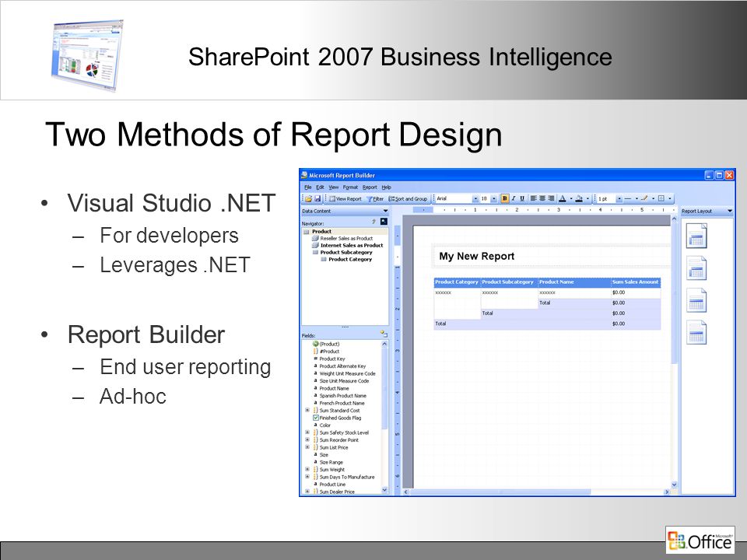
Task: Click the Sum Sales Amount column header
Action: [x=635, y=282]
